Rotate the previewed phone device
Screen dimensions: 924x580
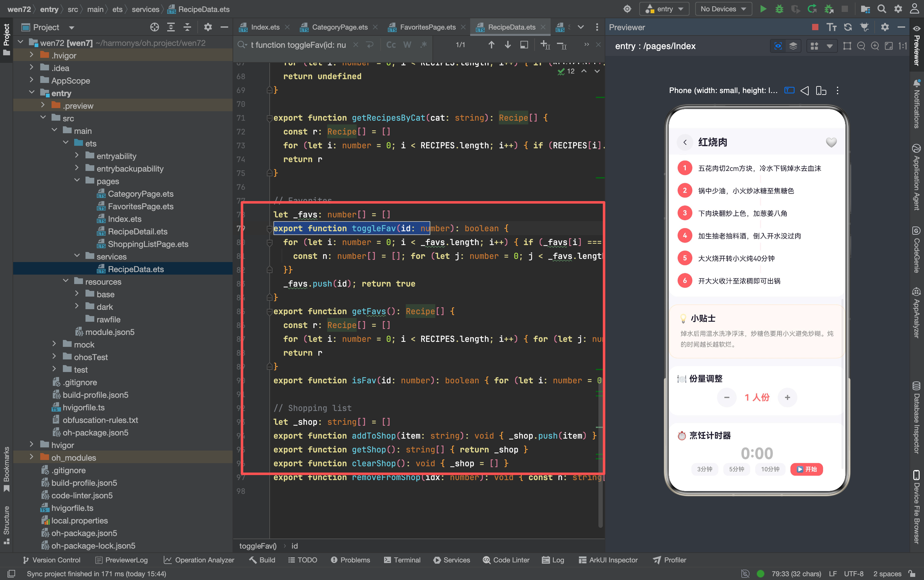(821, 90)
